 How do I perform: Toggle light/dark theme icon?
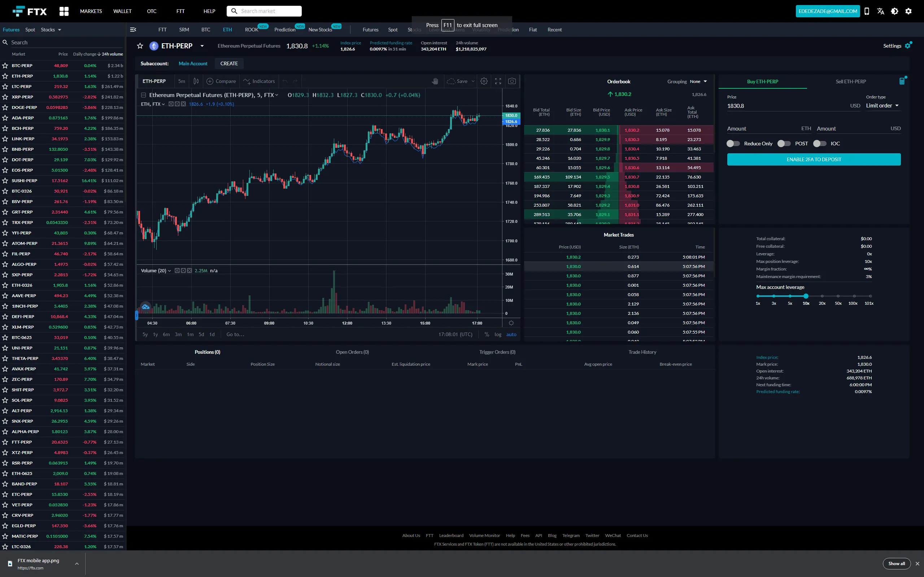tap(895, 11)
